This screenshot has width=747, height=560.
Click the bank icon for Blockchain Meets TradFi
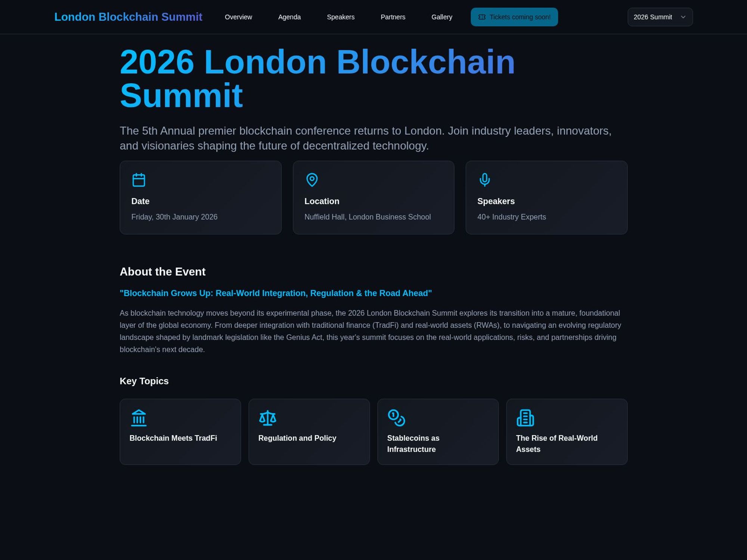tap(139, 418)
